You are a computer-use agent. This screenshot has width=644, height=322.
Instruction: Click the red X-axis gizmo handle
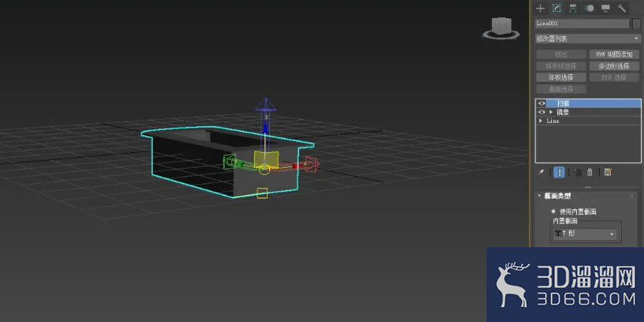pyautogui.click(x=311, y=165)
